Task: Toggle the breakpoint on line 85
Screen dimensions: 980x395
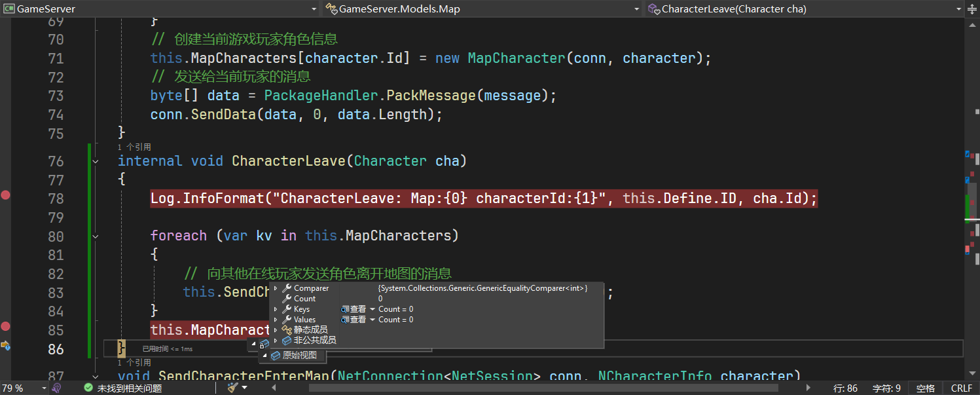Action: click(x=6, y=326)
